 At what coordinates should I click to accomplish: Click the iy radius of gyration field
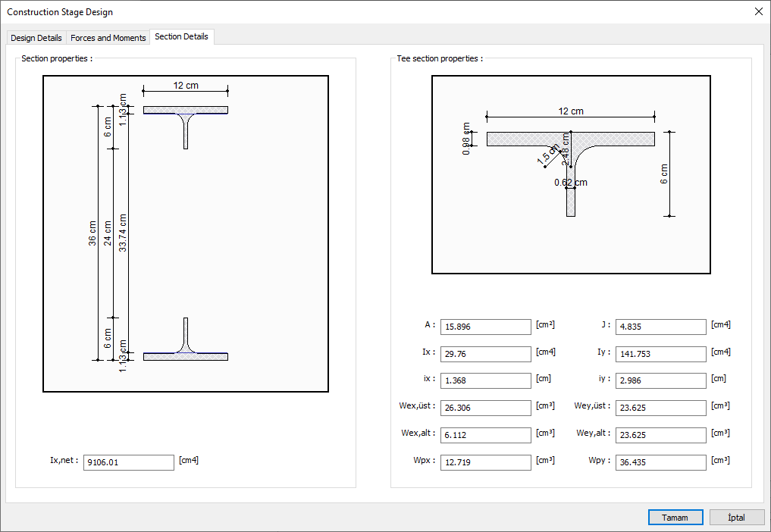(x=660, y=380)
